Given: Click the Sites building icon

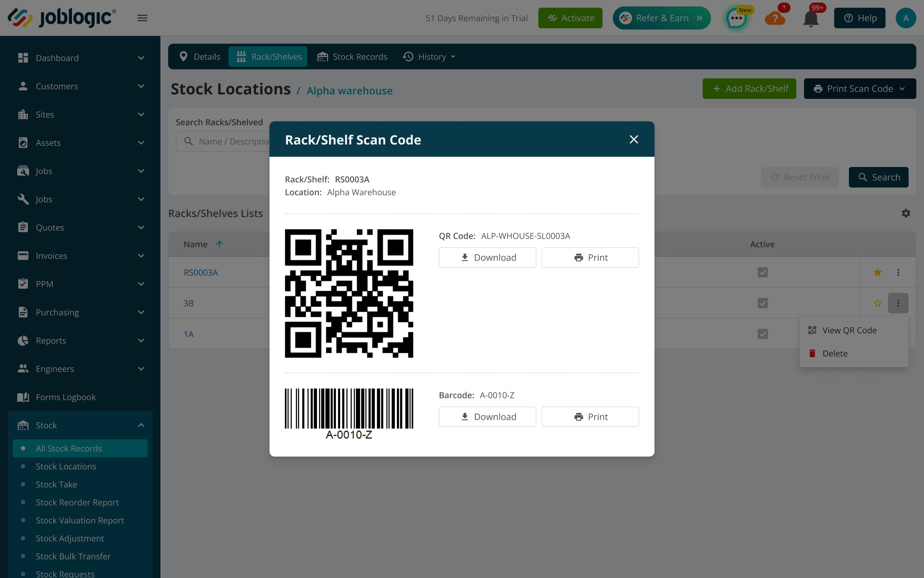Looking at the screenshot, I should (23, 114).
